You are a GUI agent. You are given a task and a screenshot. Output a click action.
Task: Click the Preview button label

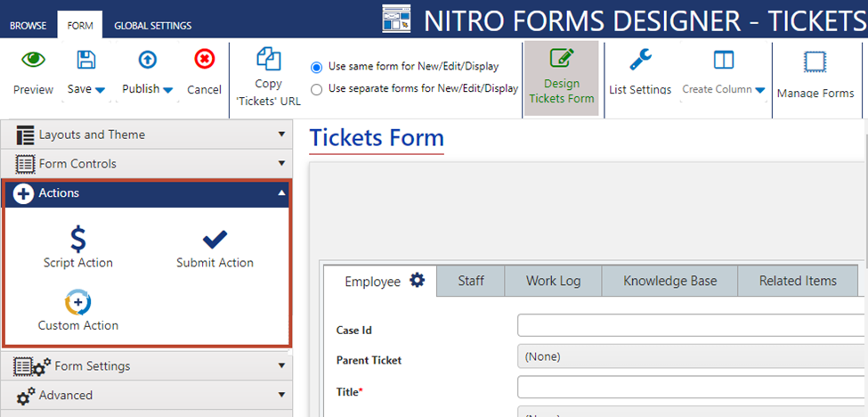pos(33,90)
